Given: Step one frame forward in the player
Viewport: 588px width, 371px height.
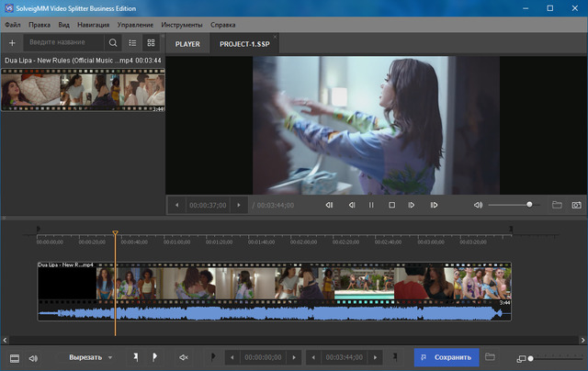Looking at the screenshot, I should [x=412, y=206].
